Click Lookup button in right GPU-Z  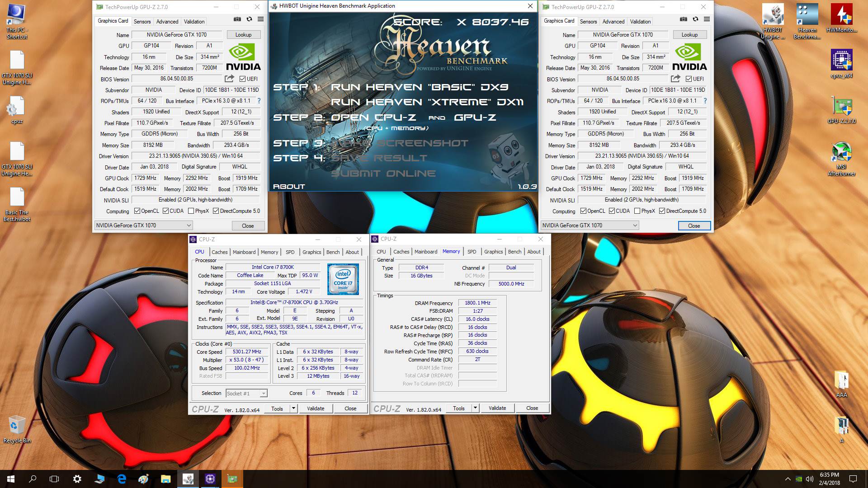click(x=689, y=35)
